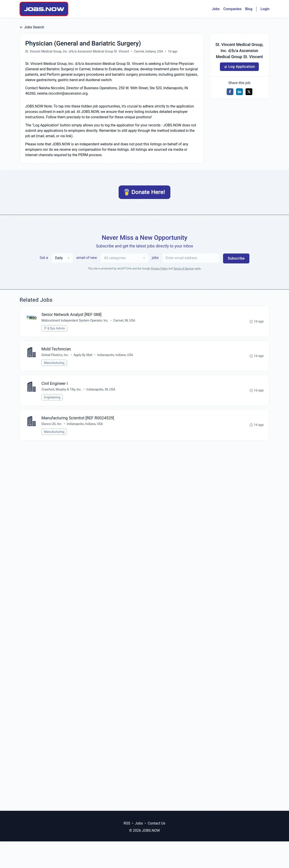The image size is (289, 868).
Task: Click the JOBS.NOW logo
Action: click(44, 9)
